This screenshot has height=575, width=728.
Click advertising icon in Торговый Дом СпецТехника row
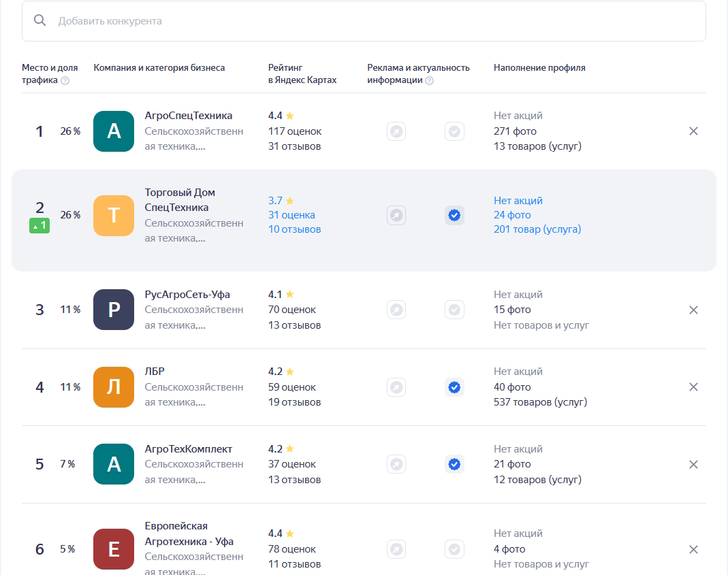coord(396,215)
